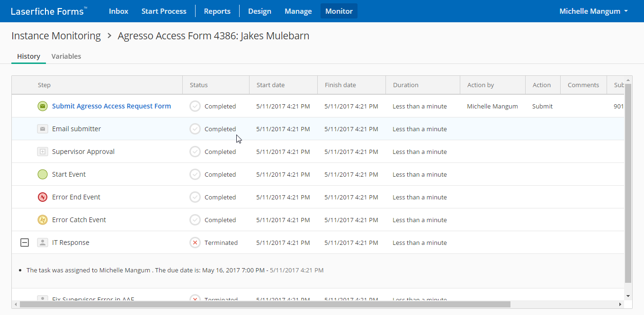
Task: Click the IT Response user task icon
Action: click(x=43, y=243)
